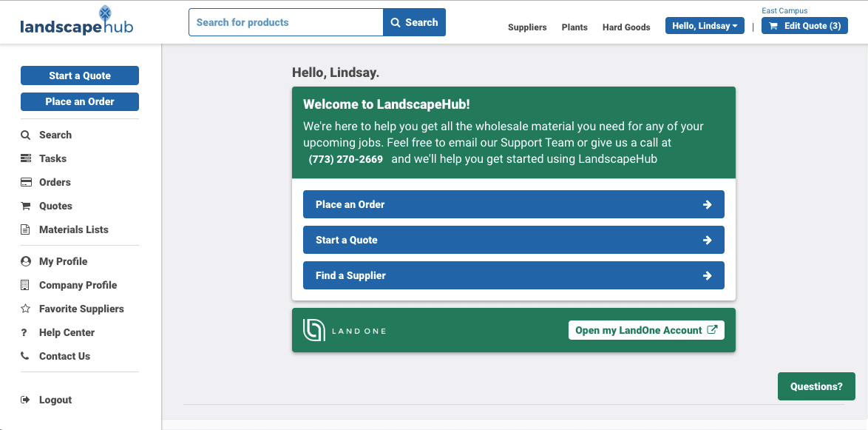Click the Search magnifier icon in sidebar

pyautogui.click(x=25, y=135)
